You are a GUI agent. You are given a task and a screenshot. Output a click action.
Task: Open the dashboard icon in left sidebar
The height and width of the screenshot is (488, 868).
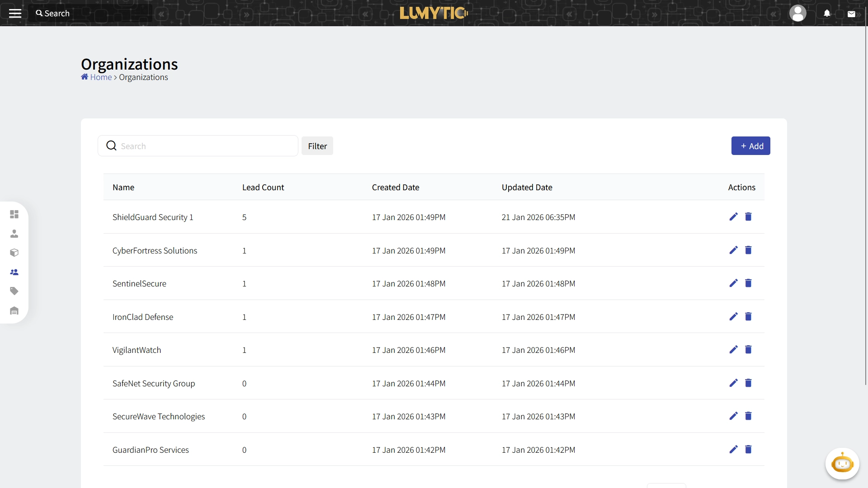tap(14, 214)
